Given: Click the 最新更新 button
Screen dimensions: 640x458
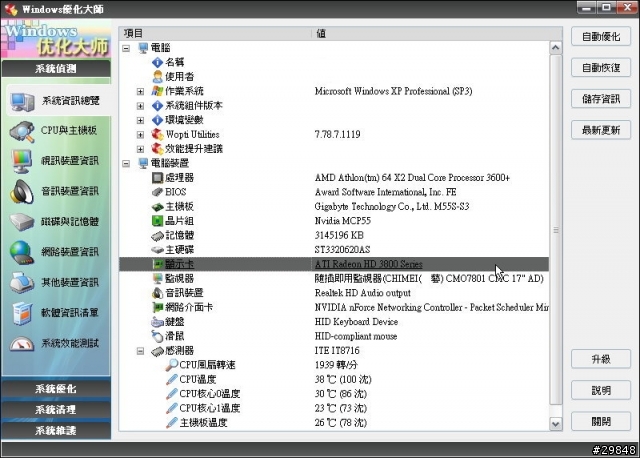Looking at the screenshot, I should 601,130.
